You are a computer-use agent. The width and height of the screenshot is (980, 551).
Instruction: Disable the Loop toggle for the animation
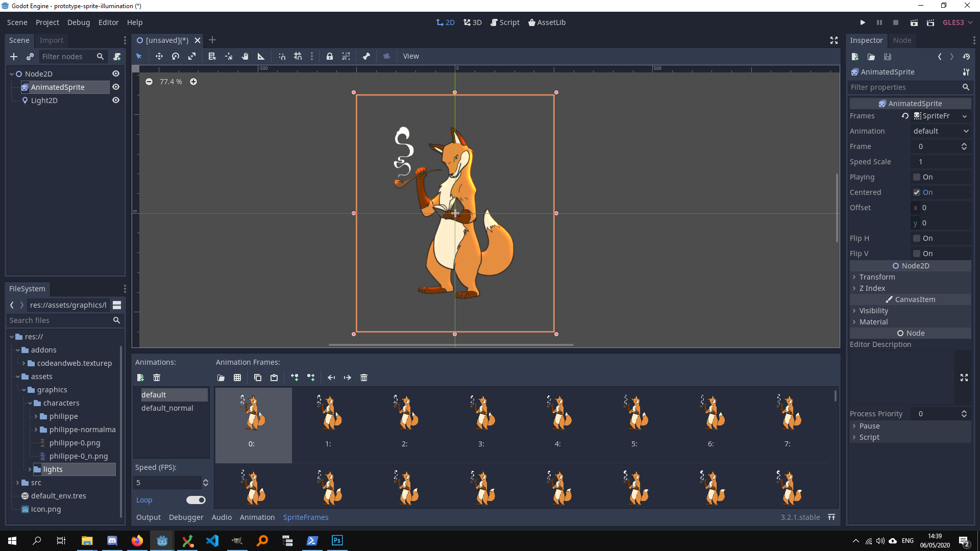tap(195, 500)
